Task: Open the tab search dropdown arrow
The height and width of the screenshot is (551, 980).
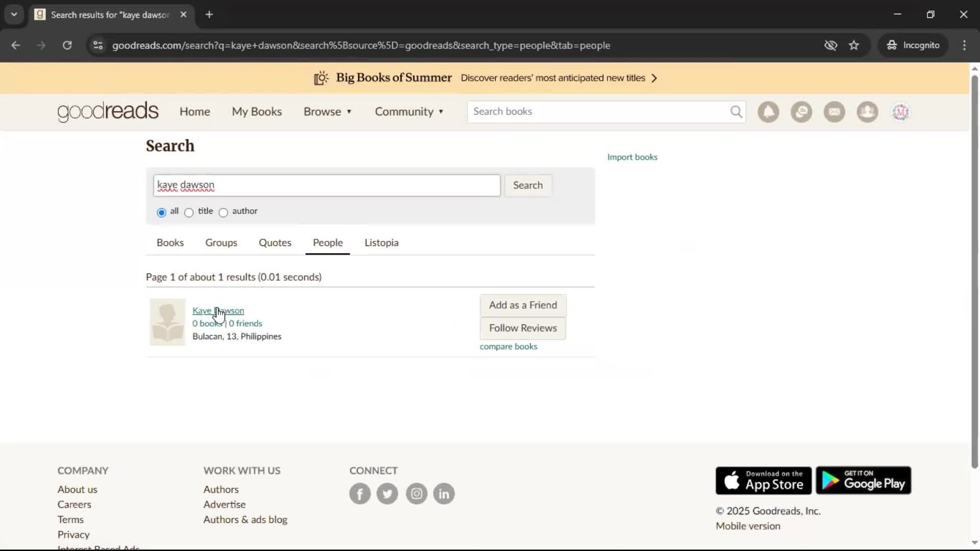Action: [14, 15]
